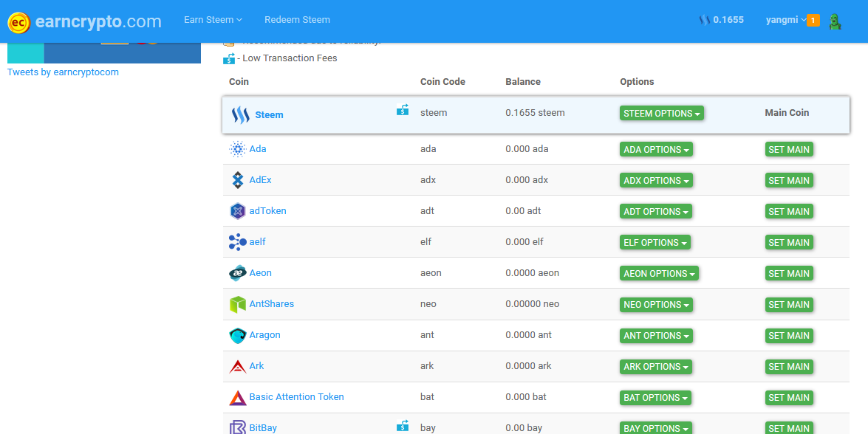Set Ada as the main coin

click(789, 148)
